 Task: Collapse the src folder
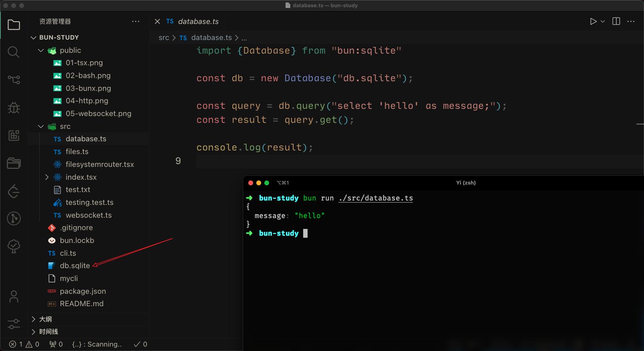click(41, 126)
